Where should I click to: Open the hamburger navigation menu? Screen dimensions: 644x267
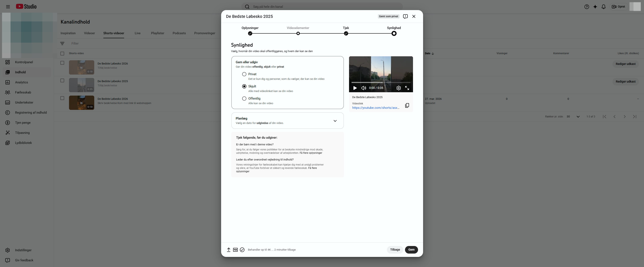(8, 7)
